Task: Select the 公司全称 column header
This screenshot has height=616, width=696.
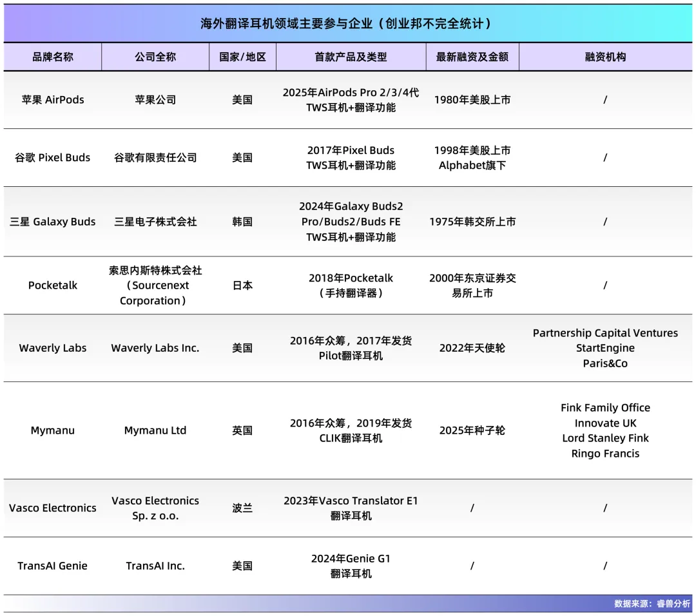Action: tap(155, 57)
